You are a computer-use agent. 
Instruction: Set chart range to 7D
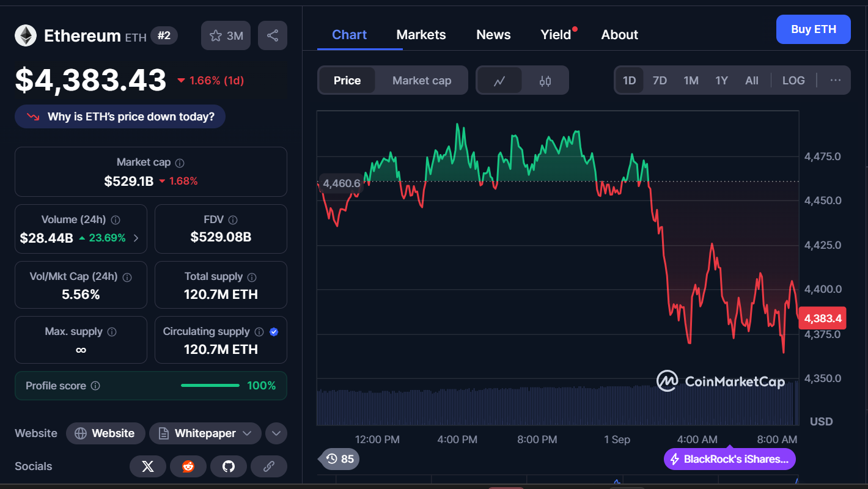tap(660, 80)
